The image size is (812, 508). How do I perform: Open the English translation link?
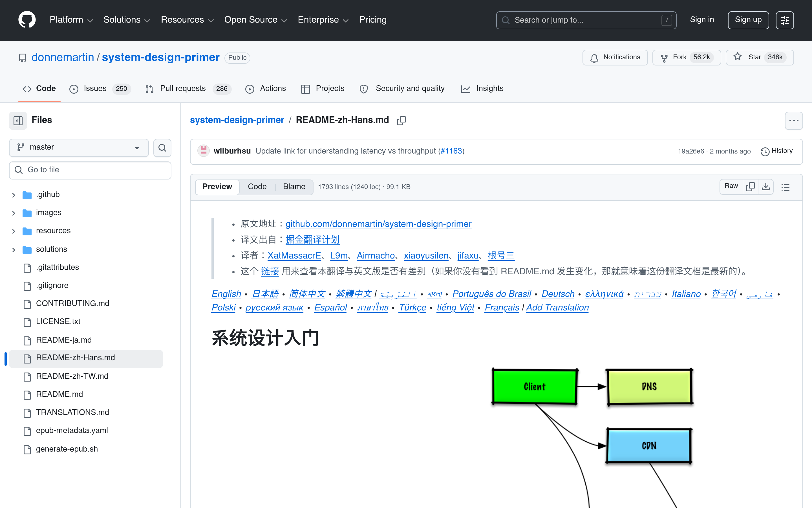[x=226, y=294]
